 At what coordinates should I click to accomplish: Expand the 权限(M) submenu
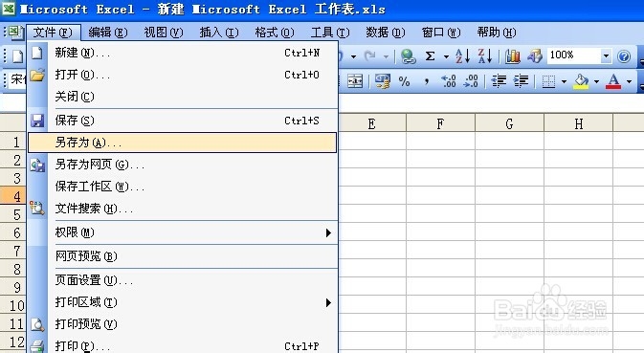[x=183, y=232]
